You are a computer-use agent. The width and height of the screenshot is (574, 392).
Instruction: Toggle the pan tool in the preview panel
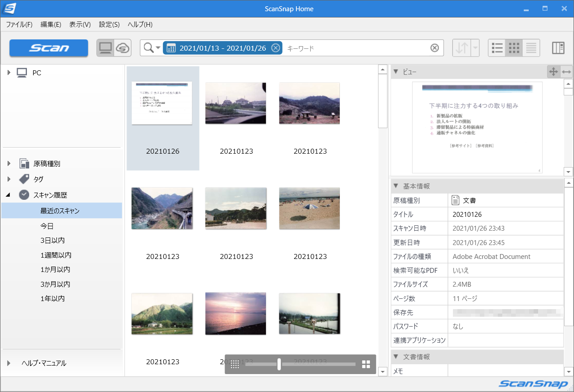pos(554,71)
